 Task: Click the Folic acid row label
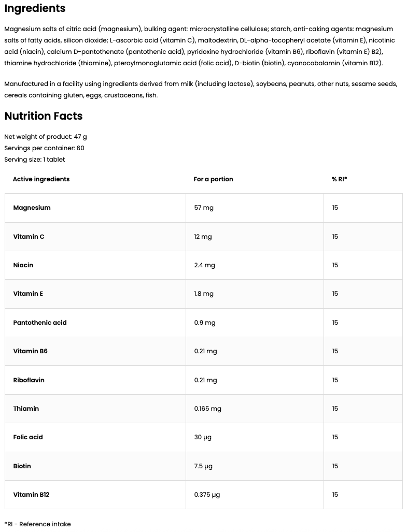point(28,437)
